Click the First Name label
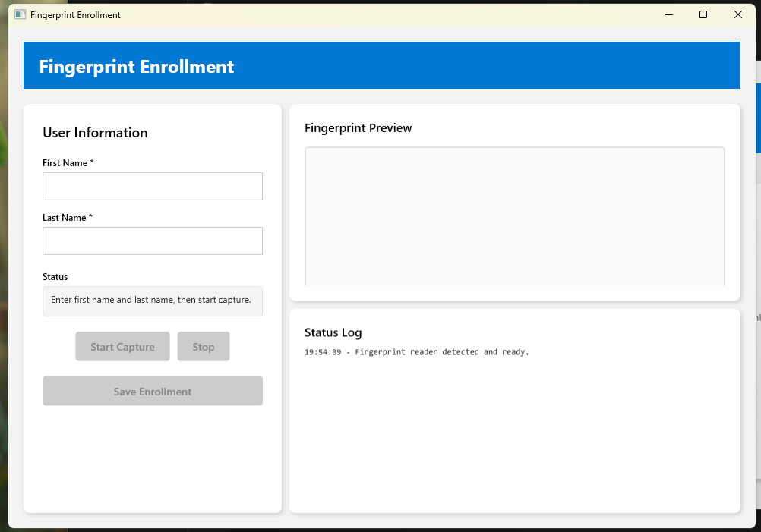Viewport: 761px width, 532px height. [68, 163]
